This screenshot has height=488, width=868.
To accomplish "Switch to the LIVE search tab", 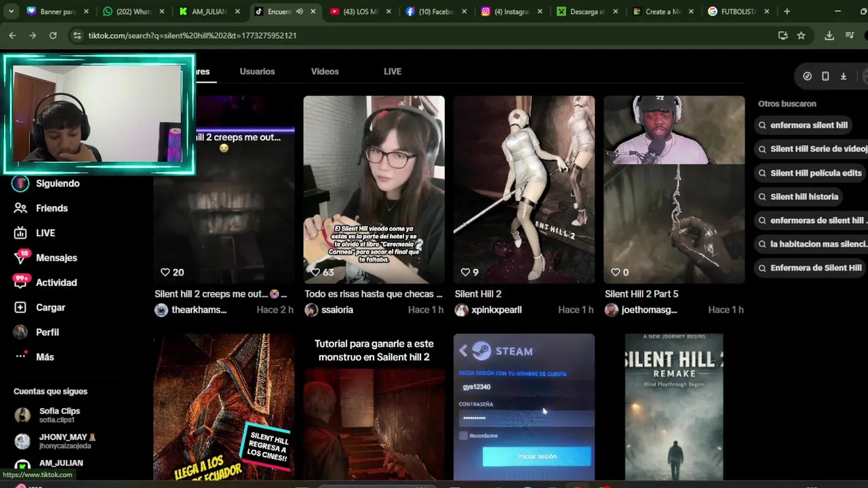I will (393, 71).
